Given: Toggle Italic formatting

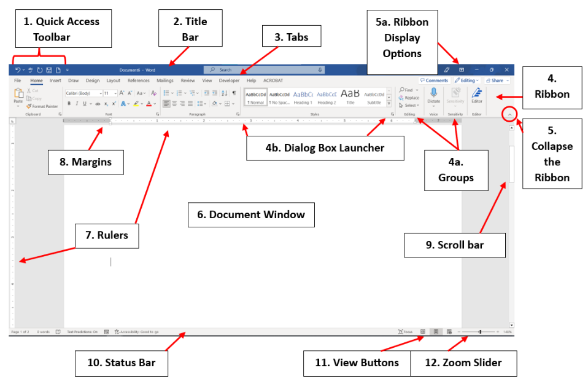Looking at the screenshot, I should pos(77,104).
